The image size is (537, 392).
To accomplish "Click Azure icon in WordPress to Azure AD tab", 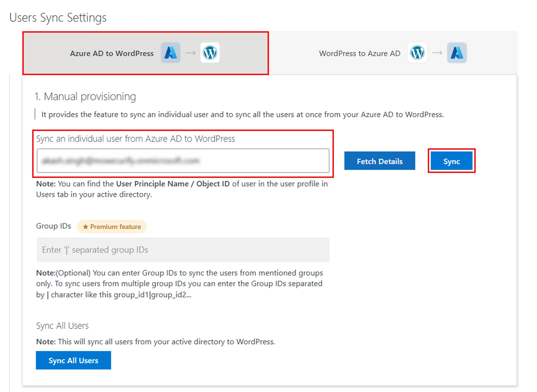I will tap(457, 53).
